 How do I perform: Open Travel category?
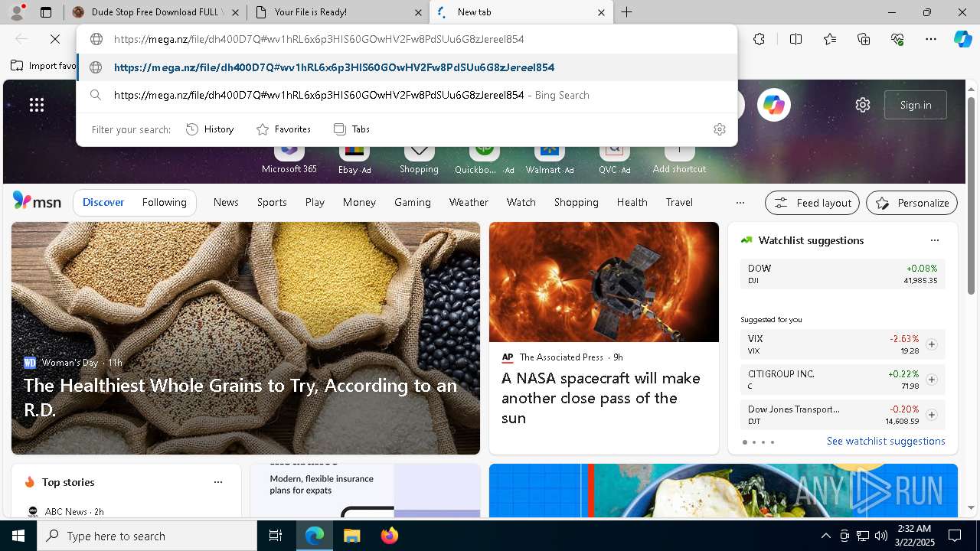pos(679,202)
